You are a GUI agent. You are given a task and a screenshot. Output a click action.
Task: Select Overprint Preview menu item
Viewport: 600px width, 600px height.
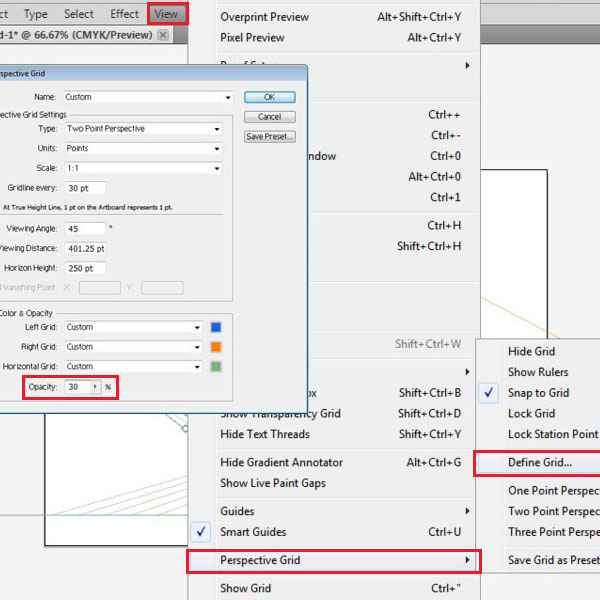[341, 17]
